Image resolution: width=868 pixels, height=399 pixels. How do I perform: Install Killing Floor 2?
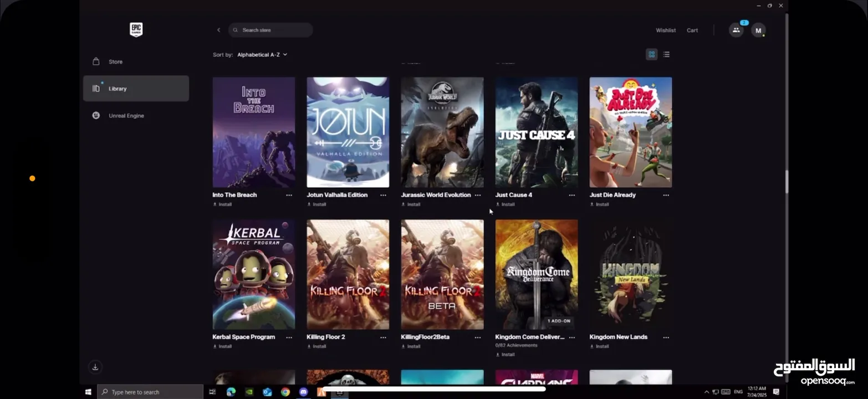pos(316,346)
